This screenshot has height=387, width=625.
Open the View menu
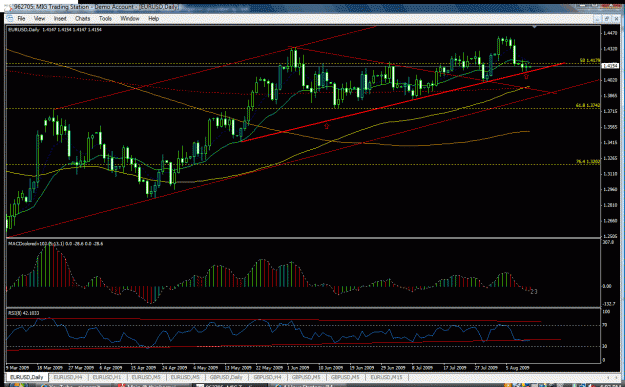click(x=39, y=18)
